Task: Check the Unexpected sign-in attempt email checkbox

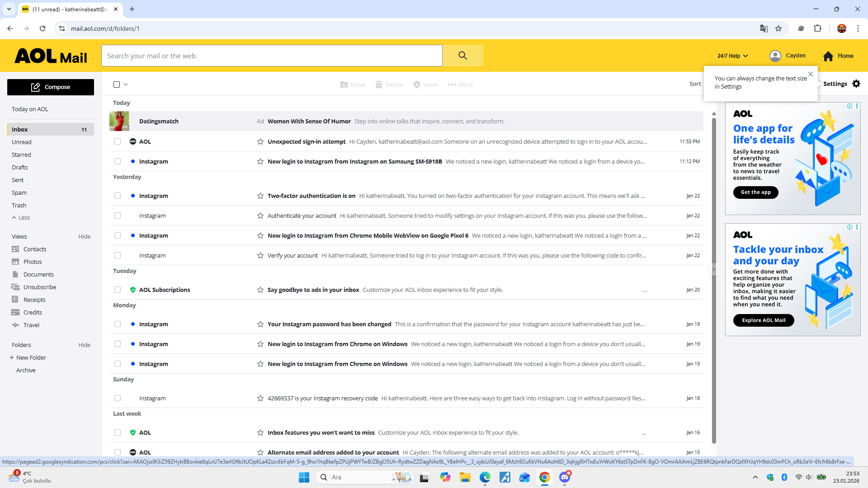Action: (x=118, y=142)
